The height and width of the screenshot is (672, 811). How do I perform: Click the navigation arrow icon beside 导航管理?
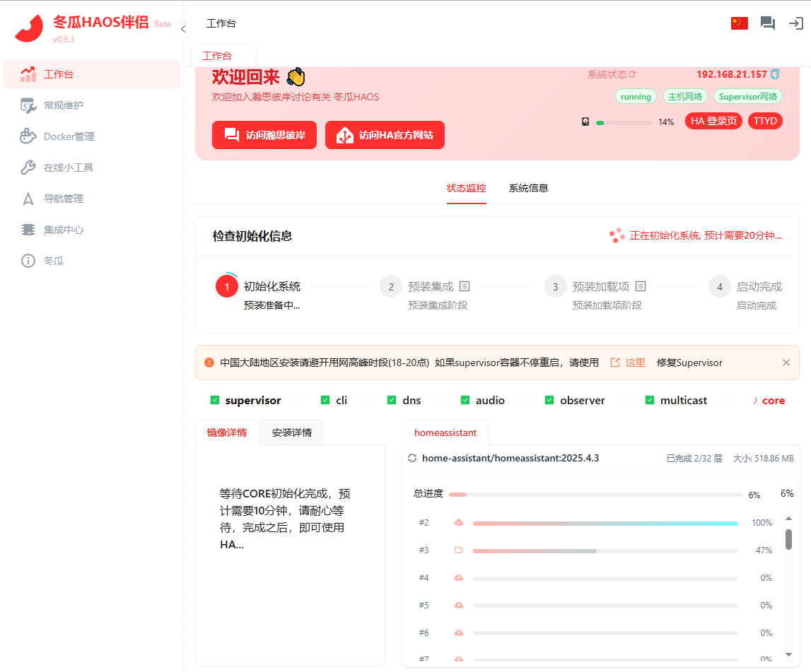click(x=28, y=199)
